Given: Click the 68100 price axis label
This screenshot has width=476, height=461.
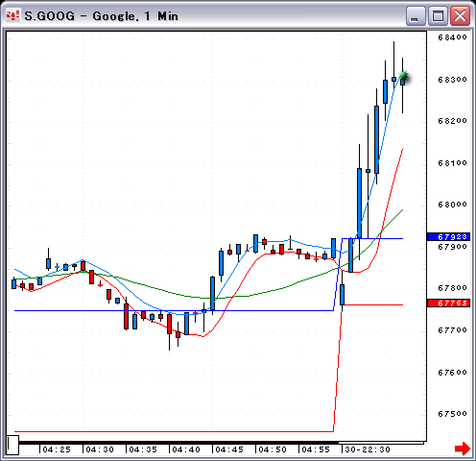Looking at the screenshot, I should click(x=452, y=163).
